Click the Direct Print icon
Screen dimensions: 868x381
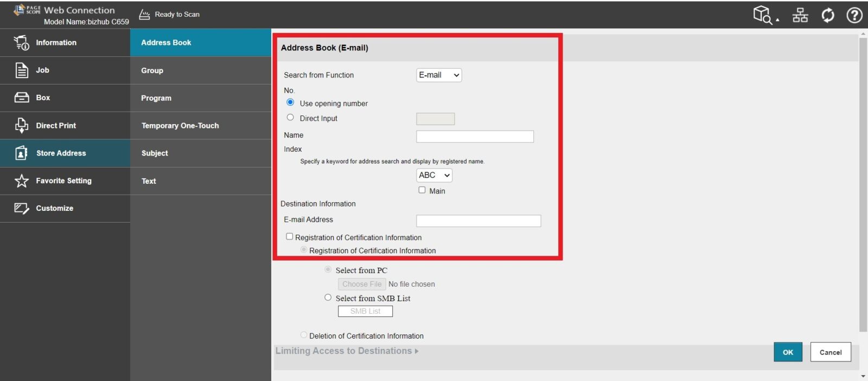click(x=21, y=125)
